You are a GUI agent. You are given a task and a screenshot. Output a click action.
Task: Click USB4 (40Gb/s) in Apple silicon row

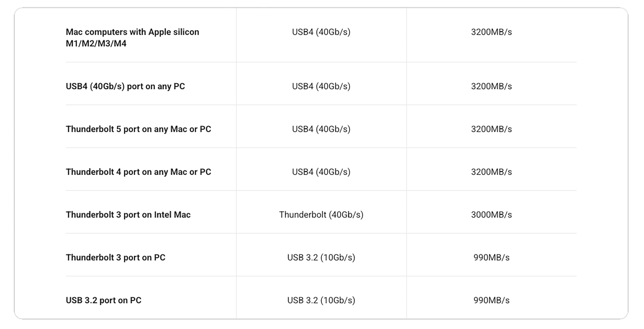click(321, 32)
